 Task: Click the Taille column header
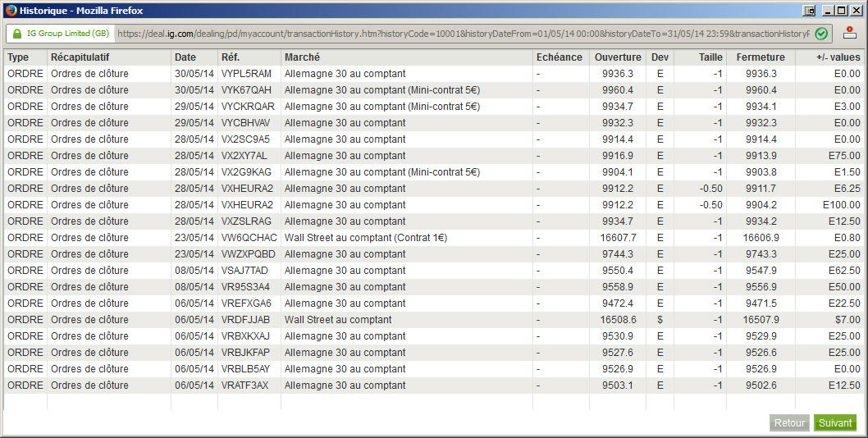click(710, 57)
